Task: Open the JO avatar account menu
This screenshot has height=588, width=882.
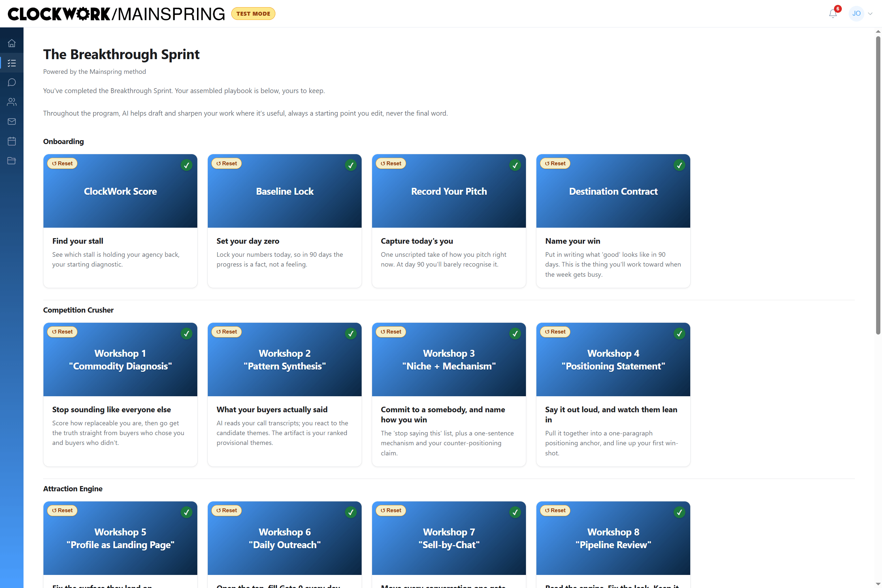Action: [x=857, y=13]
